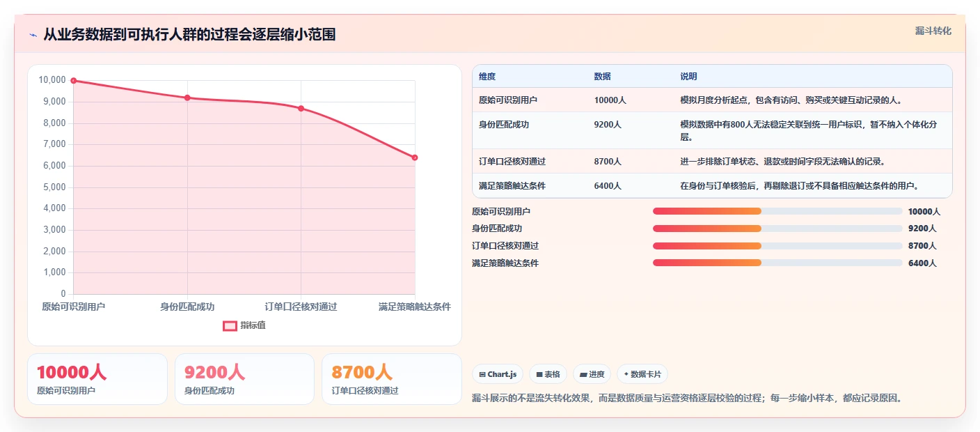Click progress bar for 订单口径核对通过

point(777,246)
